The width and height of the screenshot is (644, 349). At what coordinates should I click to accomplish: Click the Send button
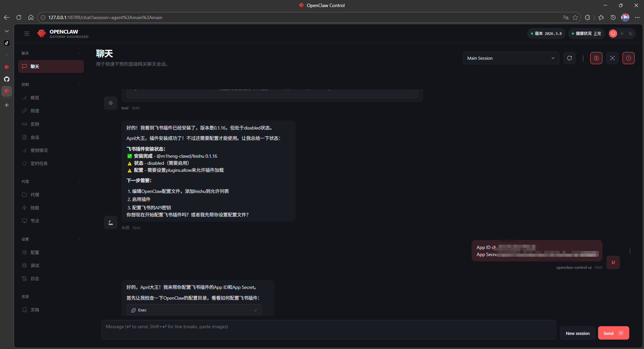tap(613, 333)
